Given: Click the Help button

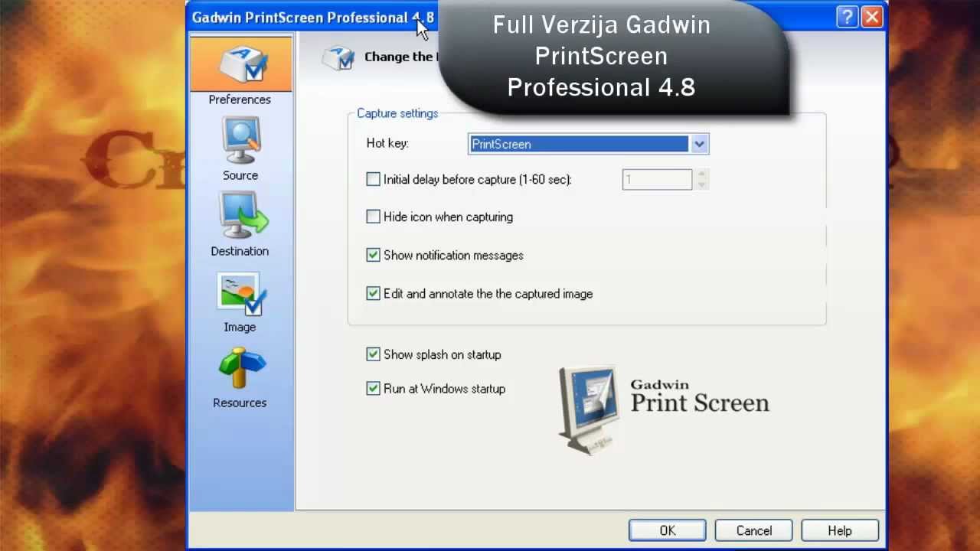Looking at the screenshot, I should [840, 530].
